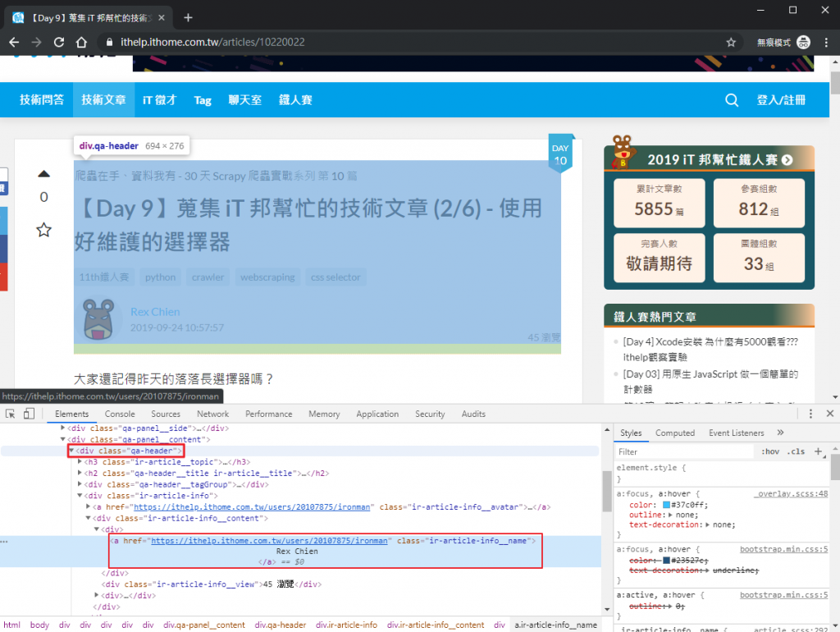Click the 登入/註冊 link
Image resolution: width=840 pixels, height=632 pixels.
pyautogui.click(x=781, y=100)
